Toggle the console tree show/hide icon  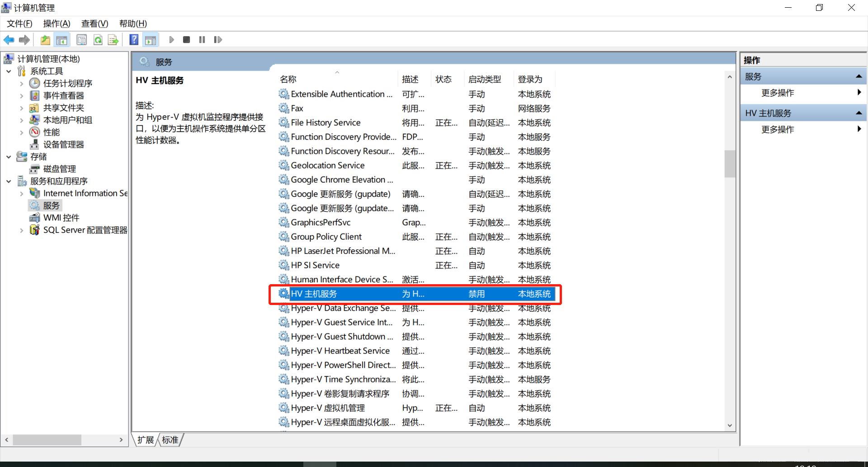(61, 40)
